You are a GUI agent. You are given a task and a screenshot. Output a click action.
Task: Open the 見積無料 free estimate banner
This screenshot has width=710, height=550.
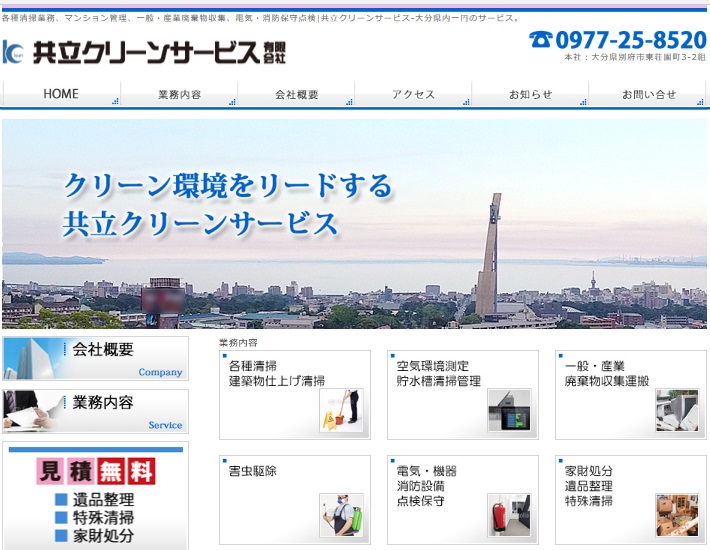point(95,495)
